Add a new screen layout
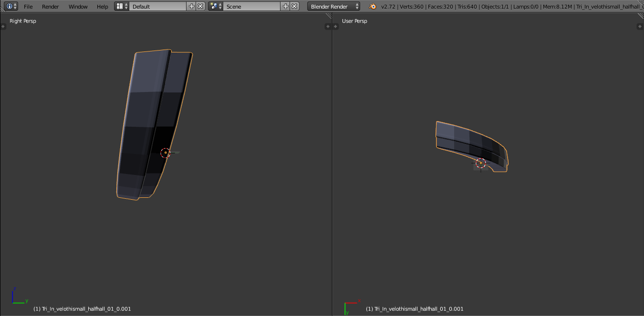The image size is (644, 316). pyautogui.click(x=192, y=6)
